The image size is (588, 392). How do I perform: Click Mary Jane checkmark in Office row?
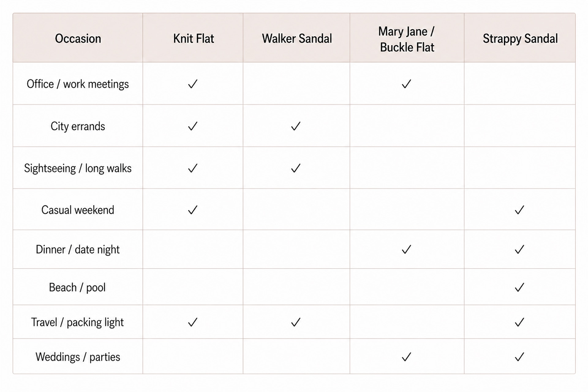click(x=406, y=84)
